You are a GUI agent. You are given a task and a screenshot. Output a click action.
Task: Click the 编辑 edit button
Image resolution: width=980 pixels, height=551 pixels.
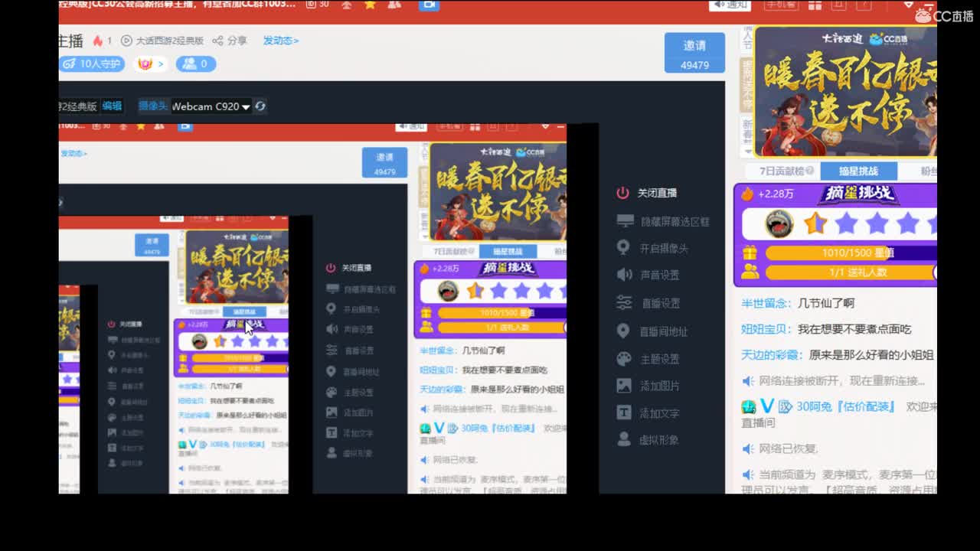coord(112,106)
